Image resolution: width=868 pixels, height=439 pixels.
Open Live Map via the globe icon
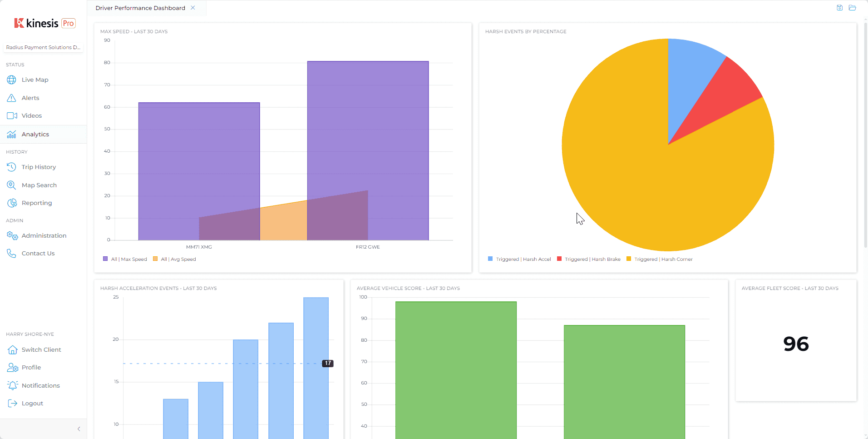(12, 80)
